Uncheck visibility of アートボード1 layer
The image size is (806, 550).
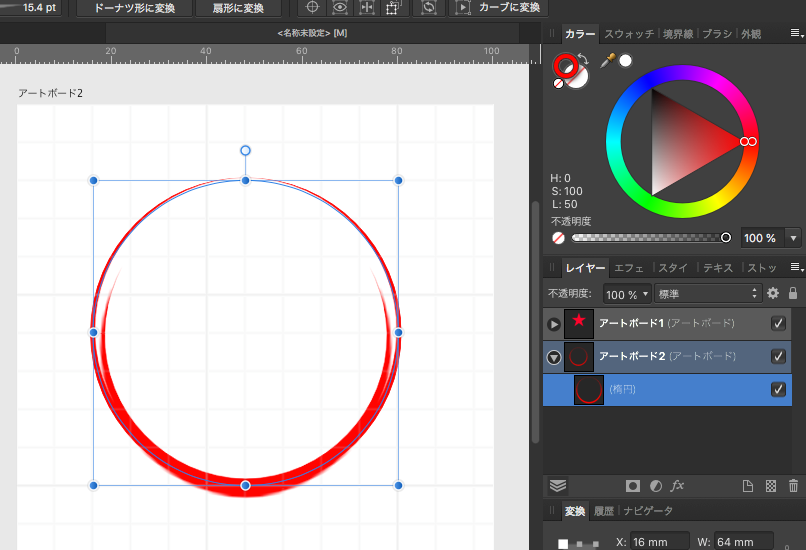(778, 324)
